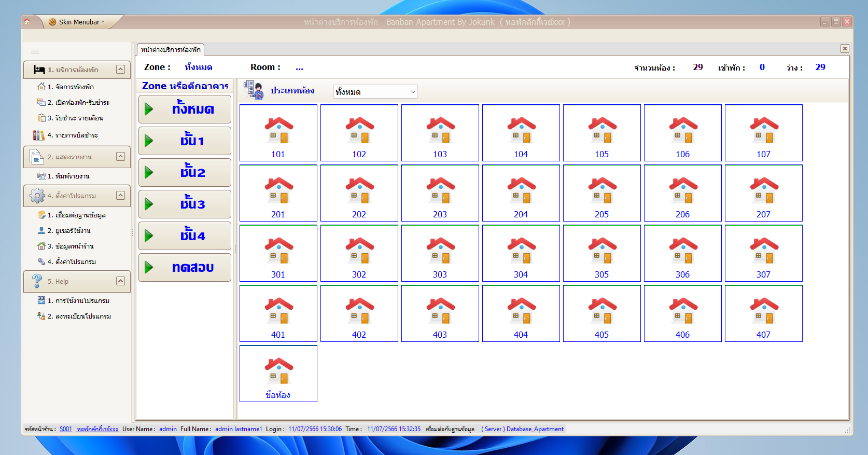Open 2. ลงทะเบียนโปรแกรม registration item
This screenshot has width=868, height=455.
pos(74,316)
